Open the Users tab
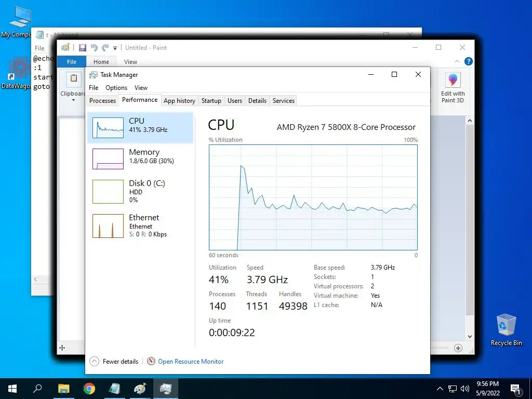532x399 pixels. [235, 101]
